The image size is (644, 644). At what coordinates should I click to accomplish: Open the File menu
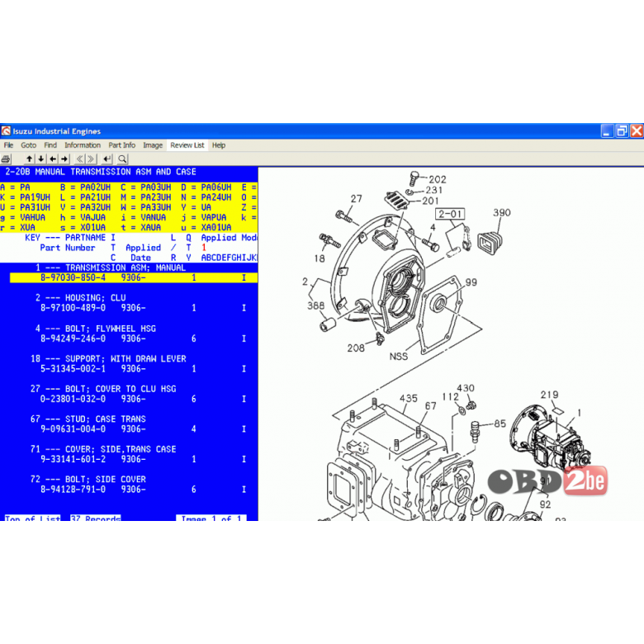8,145
